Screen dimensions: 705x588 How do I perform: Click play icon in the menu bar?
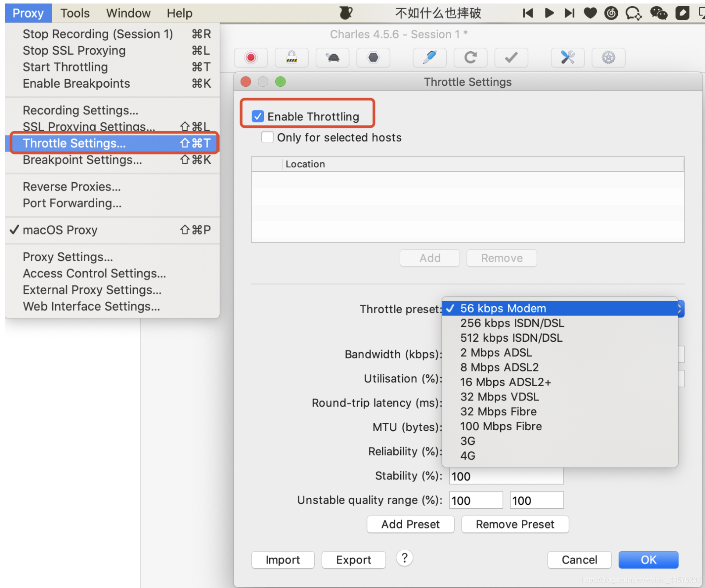click(x=549, y=13)
